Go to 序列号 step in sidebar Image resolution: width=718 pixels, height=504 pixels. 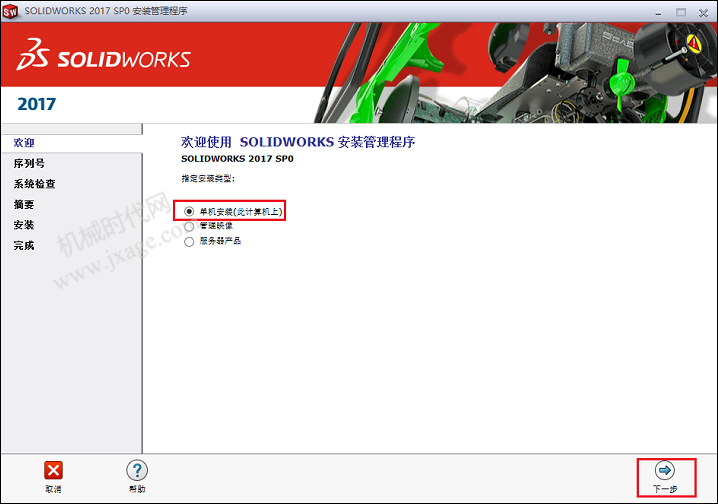click(x=29, y=163)
